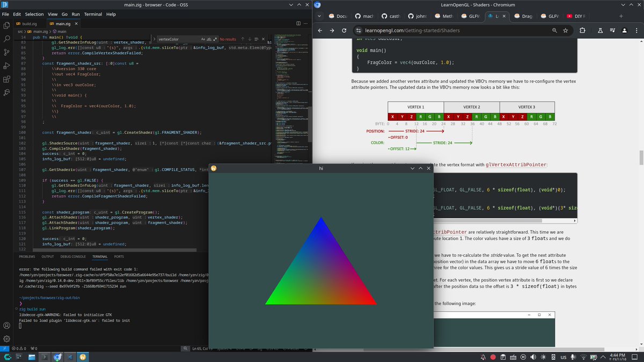
Task: Switch to the build.zig tab
Action: pyautogui.click(x=30, y=24)
